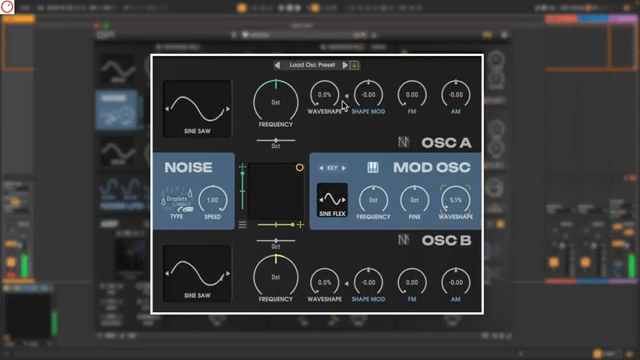
Task: Click the teal plus icon above vertical slider
Action: (x=242, y=167)
